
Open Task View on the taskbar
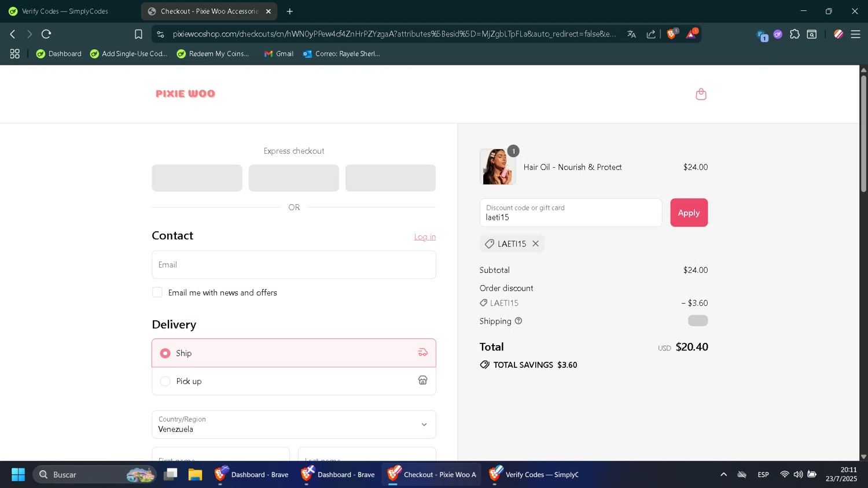point(170,475)
